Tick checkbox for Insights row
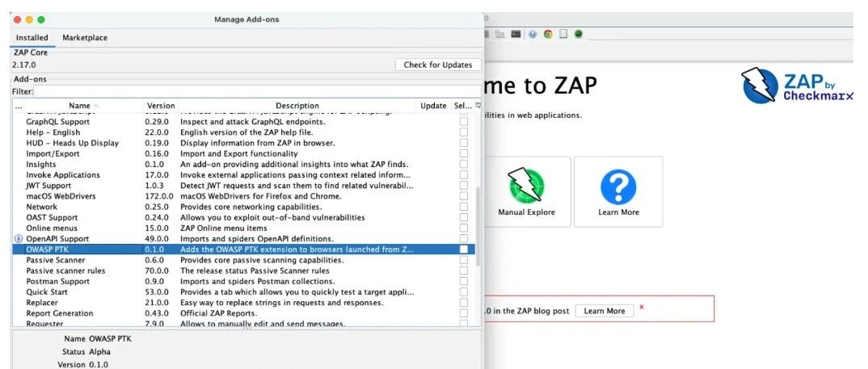The image size is (868, 369). [x=463, y=164]
